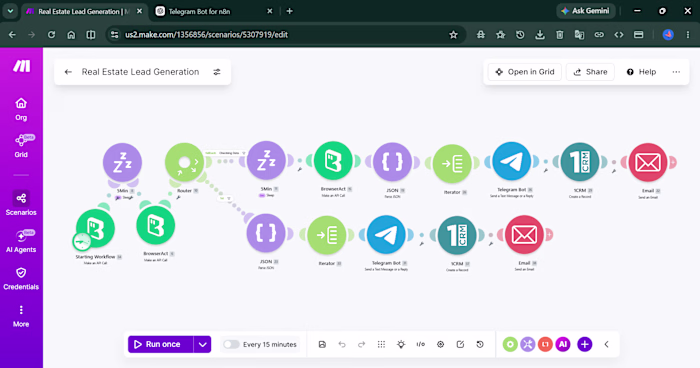Image resolution: width=700 pixels, height=368 pixels.
Task: Open scenario settings gear in bottom toolbar
Action: click(441, 344)
